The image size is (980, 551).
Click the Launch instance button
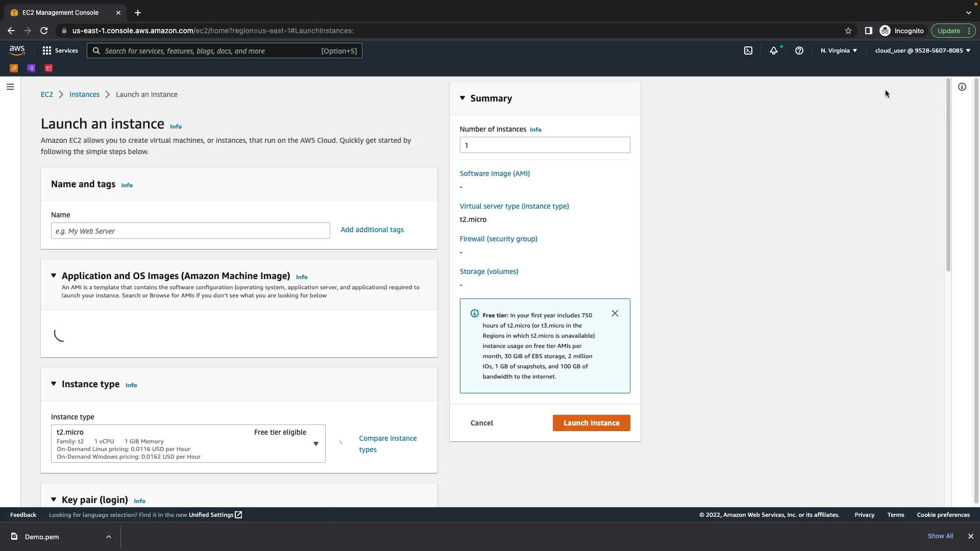pos(591,423)
